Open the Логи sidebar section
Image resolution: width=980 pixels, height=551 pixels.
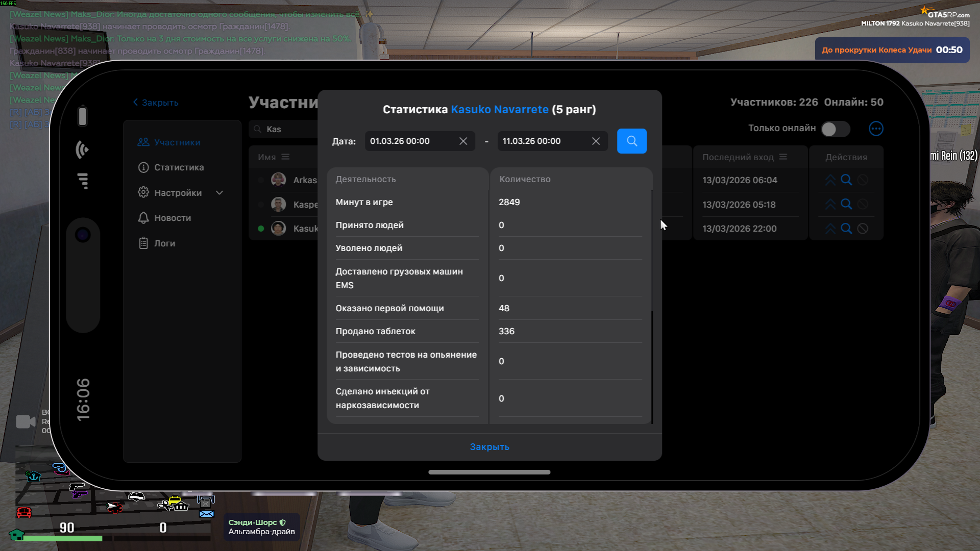point(164,243)
